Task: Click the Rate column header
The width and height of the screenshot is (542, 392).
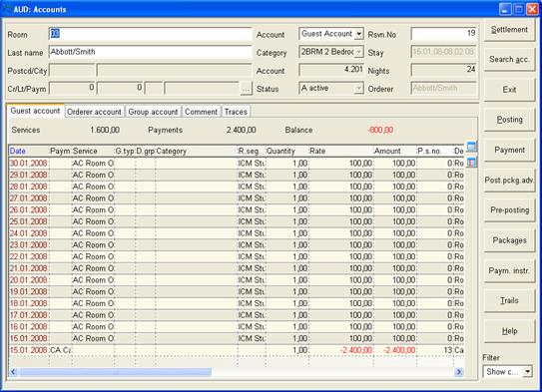Action: coord(340,152)
